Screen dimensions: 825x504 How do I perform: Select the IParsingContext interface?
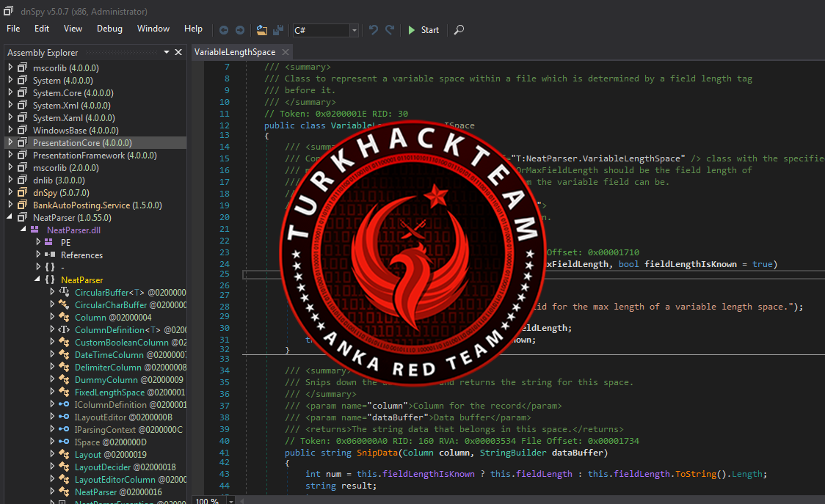point(128,430)
